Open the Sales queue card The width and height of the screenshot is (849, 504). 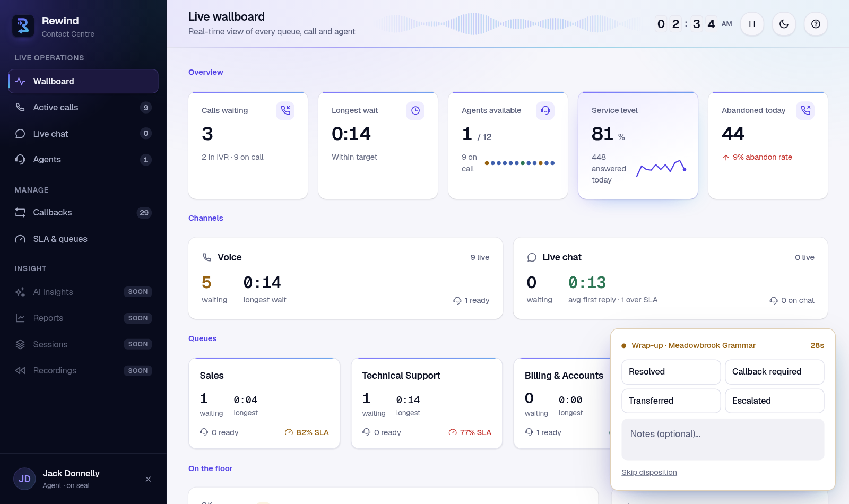pos(264,403)
